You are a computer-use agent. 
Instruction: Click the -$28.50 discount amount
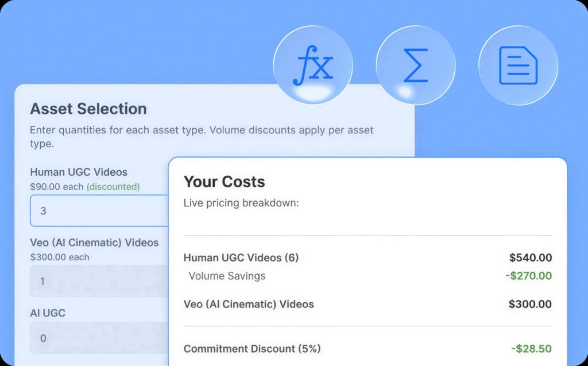coord(531,349)
